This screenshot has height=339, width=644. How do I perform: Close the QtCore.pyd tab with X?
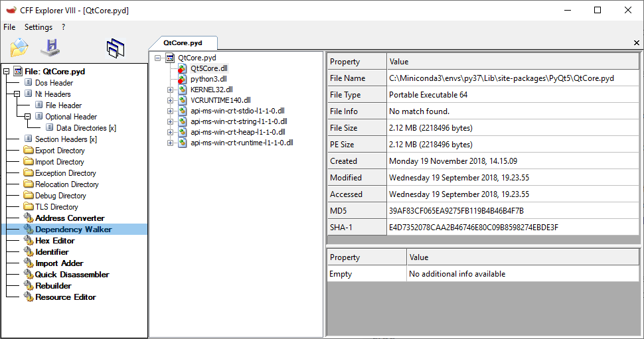(636, 42)
